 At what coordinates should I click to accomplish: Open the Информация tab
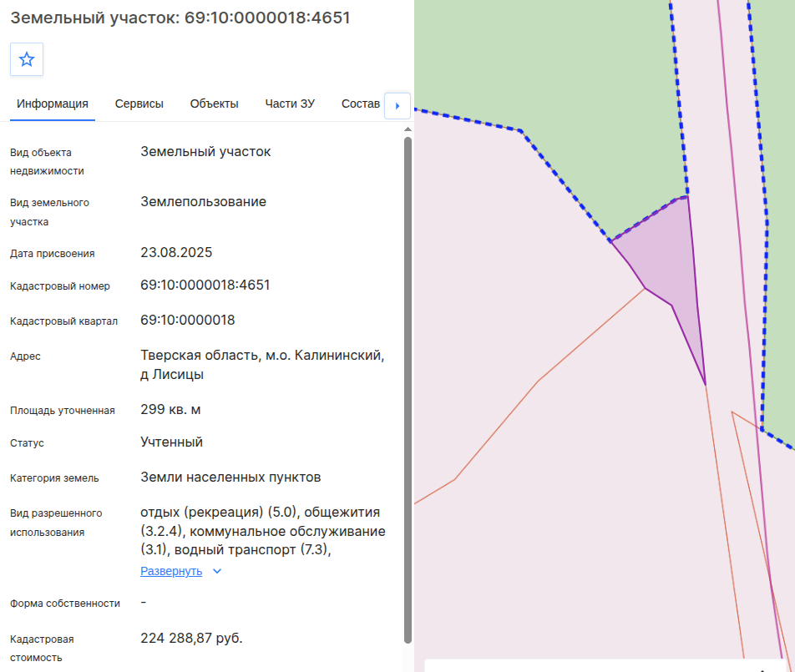pyautogui.click(x=53, y=104)
